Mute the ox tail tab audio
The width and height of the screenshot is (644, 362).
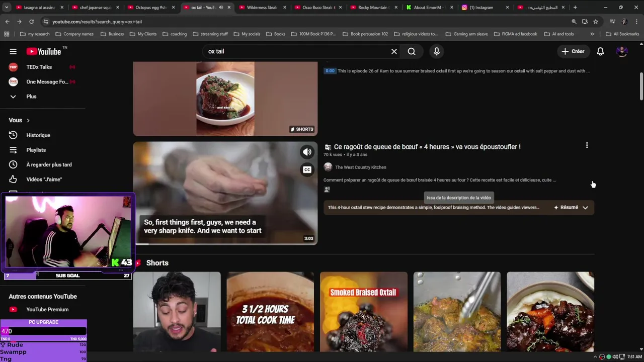(221, 8)
